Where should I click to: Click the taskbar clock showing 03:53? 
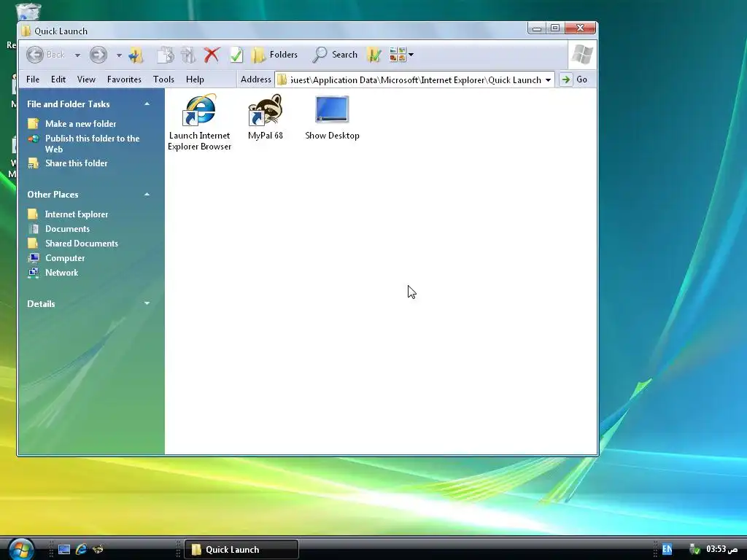(721, 550)
